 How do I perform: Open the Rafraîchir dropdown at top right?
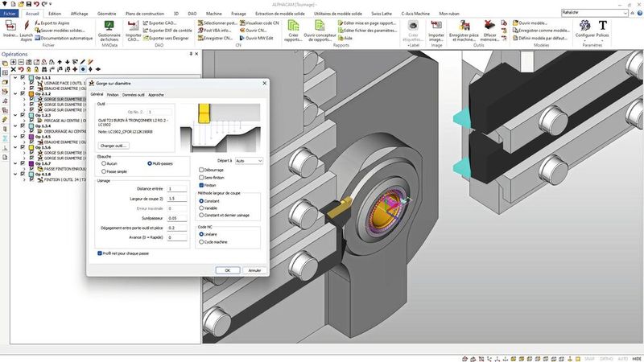coord(625,13)
